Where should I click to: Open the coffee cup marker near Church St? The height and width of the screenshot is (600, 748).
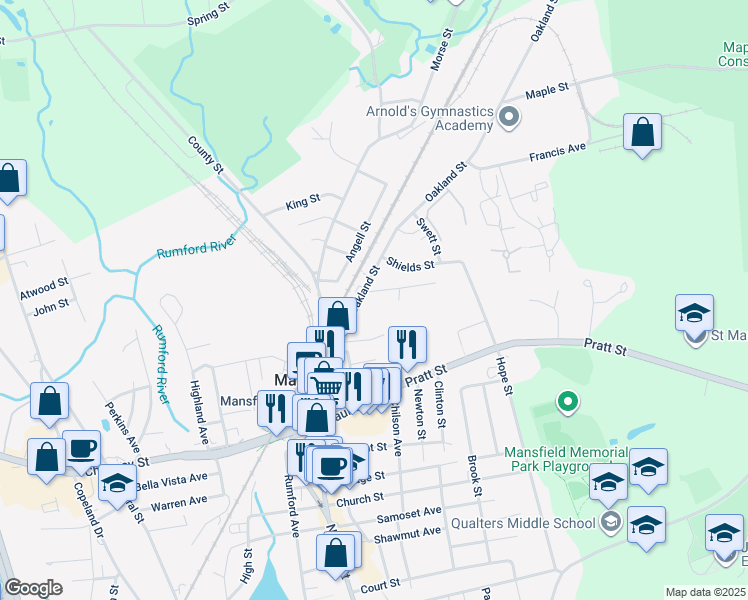point(332,464)
